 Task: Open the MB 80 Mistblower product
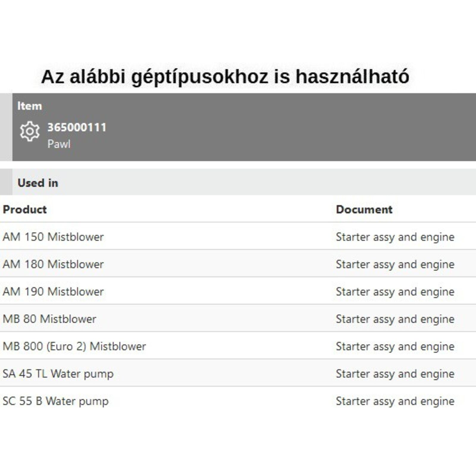(x=49, y=319)
